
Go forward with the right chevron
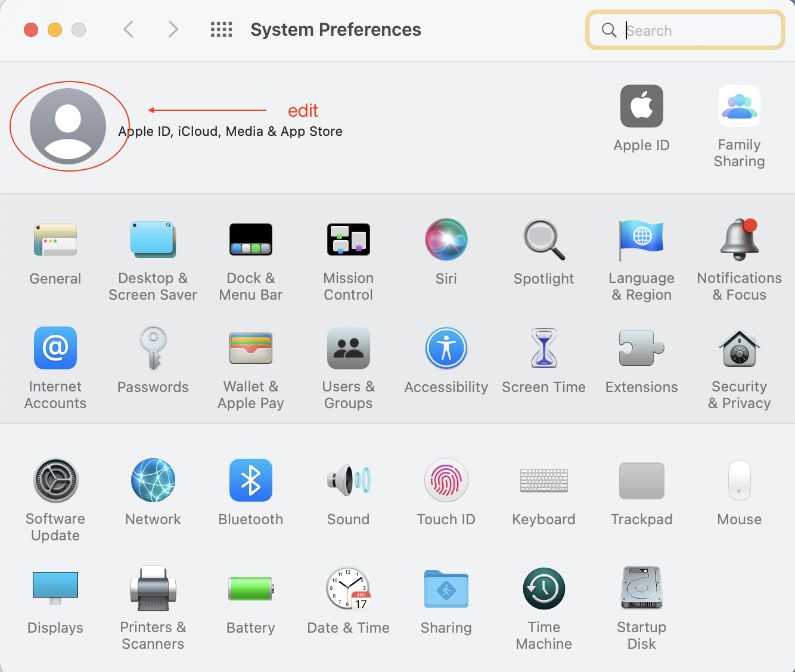(173, 29)
